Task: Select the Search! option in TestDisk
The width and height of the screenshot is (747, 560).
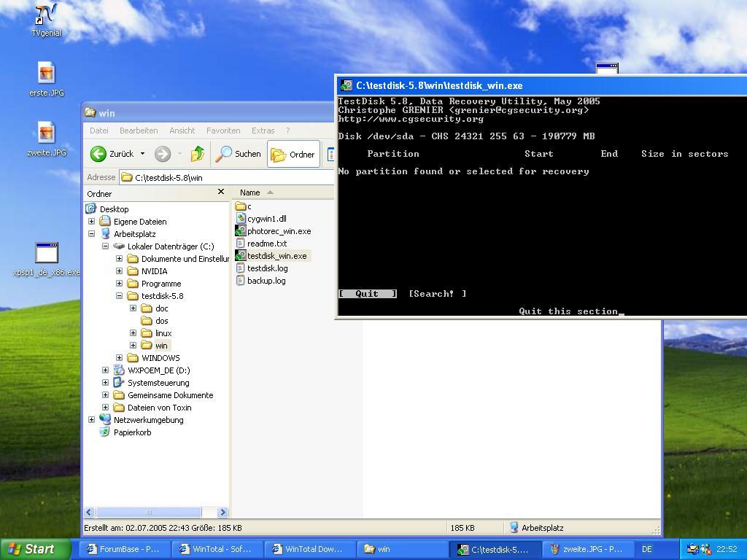Action: pos(438,294)
